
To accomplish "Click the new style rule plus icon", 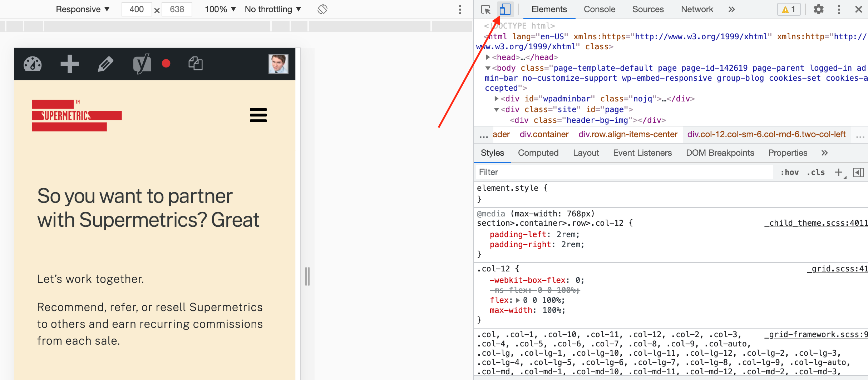I will point(839,172).
